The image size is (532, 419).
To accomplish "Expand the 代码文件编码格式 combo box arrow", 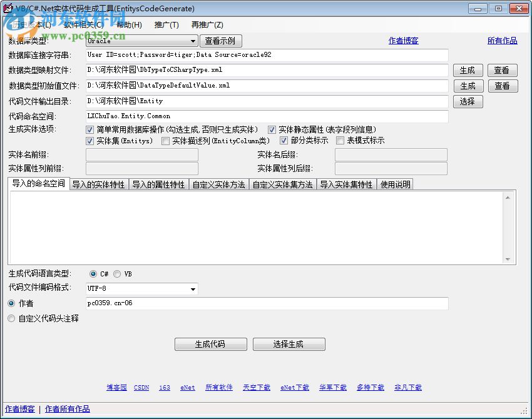I will click(x=192, y=289).
